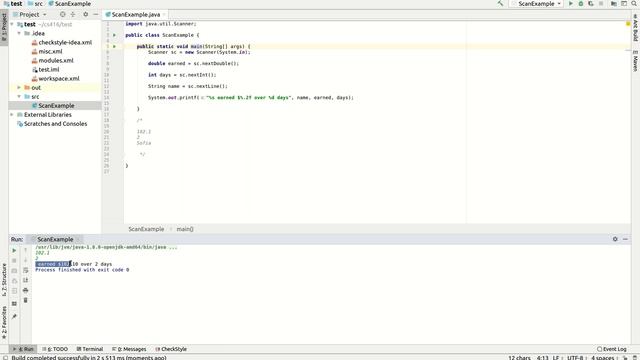Image resolution: width=640 pixels, height=360 pixels.
Task: Click main() in the editor breadcrumb
Action: tap(185, 229)
